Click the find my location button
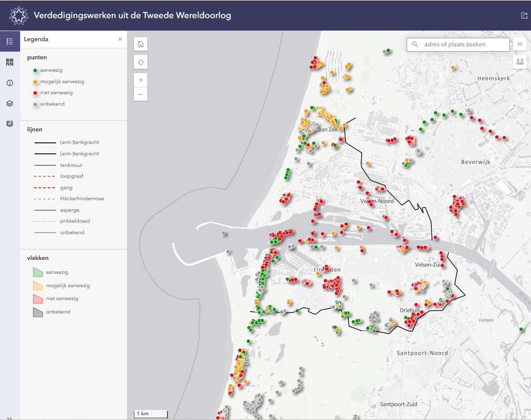Viewport: 531px width, 420px height. [x=141, y=62]
